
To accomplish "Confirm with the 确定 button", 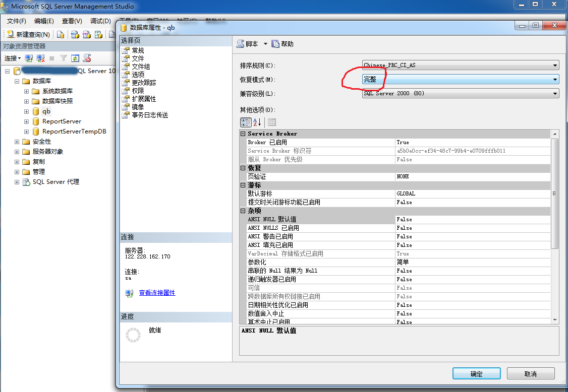I will (x=476, y=373).
